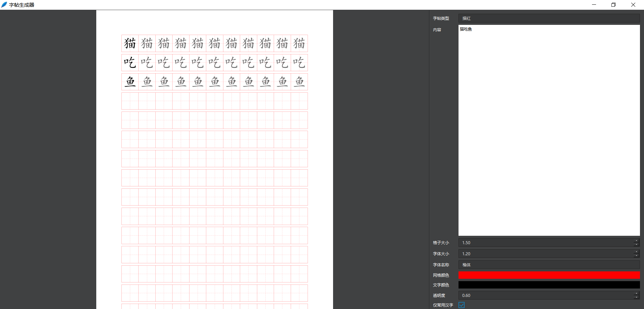This screenshot has height=309, width=644.
Task: Decrease 格子大小 with the down arrow
Action: [636, 245]
